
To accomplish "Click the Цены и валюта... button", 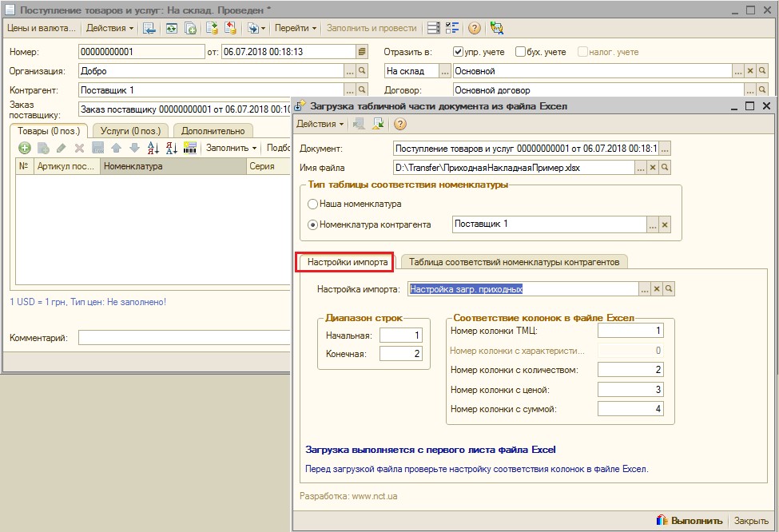I will pos(42,28).
